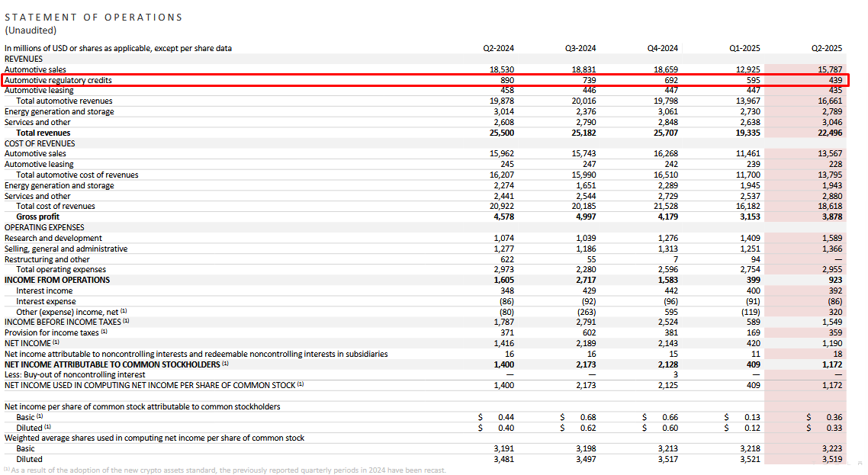Click the 19,878 total automotive revenues value
868x475 pixels.
[502, 101]
